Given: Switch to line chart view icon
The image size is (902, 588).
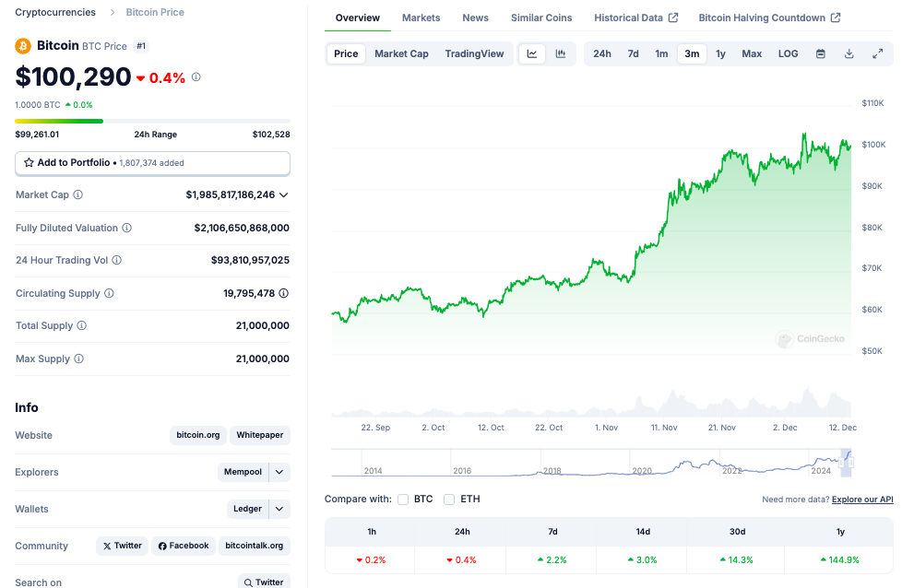Looking at the screenshot, I should pyautogui.click(x=532, y=54).
